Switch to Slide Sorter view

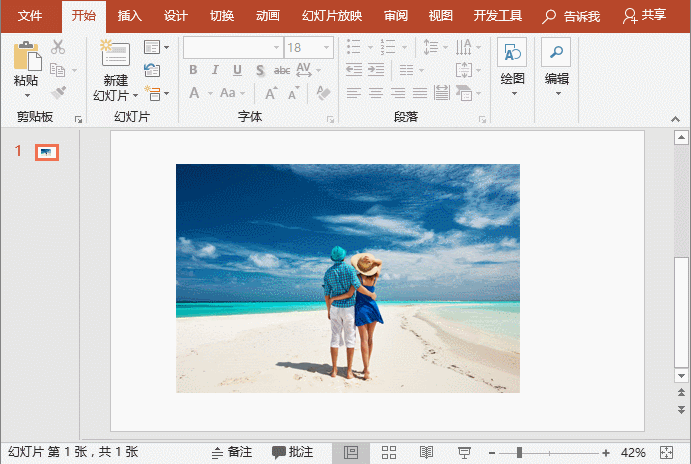click(x=390, y=453)
